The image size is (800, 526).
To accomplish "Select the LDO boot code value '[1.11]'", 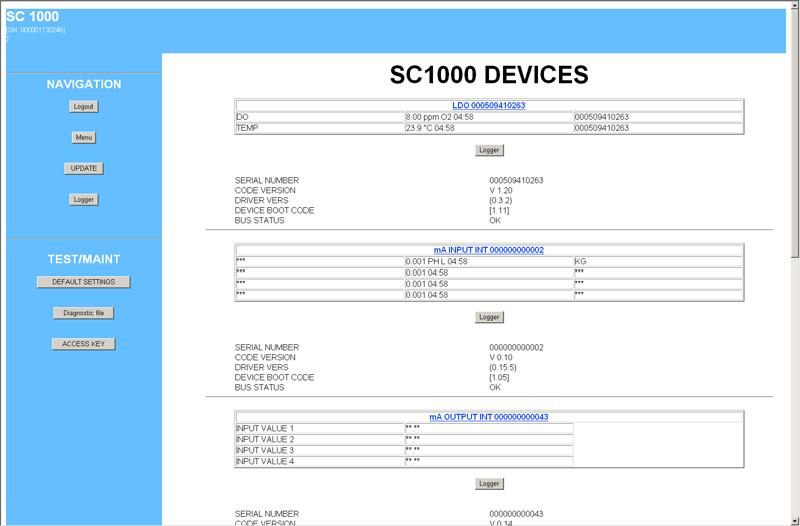I will tap(499, 210).
